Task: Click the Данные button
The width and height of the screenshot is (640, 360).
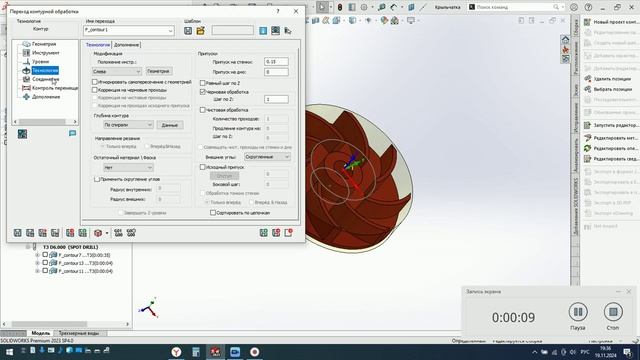Action: 169,125
